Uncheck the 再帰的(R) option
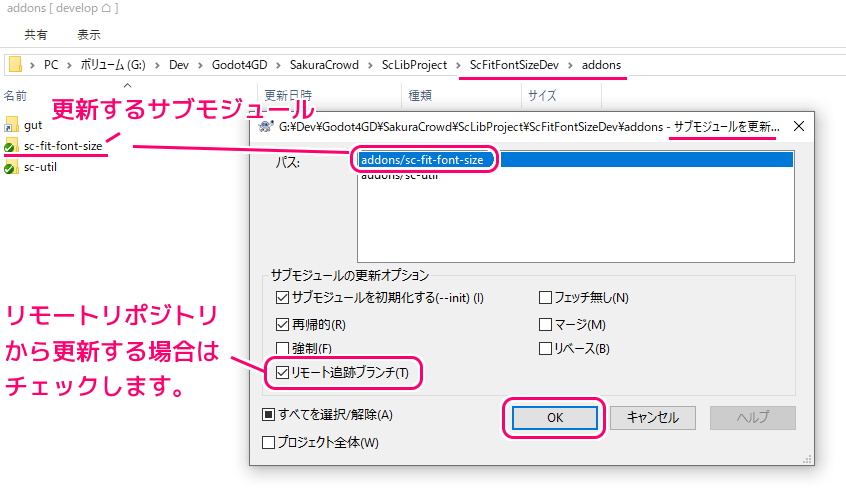The height and width of the screenshot is (498, 846). (281, 324)
